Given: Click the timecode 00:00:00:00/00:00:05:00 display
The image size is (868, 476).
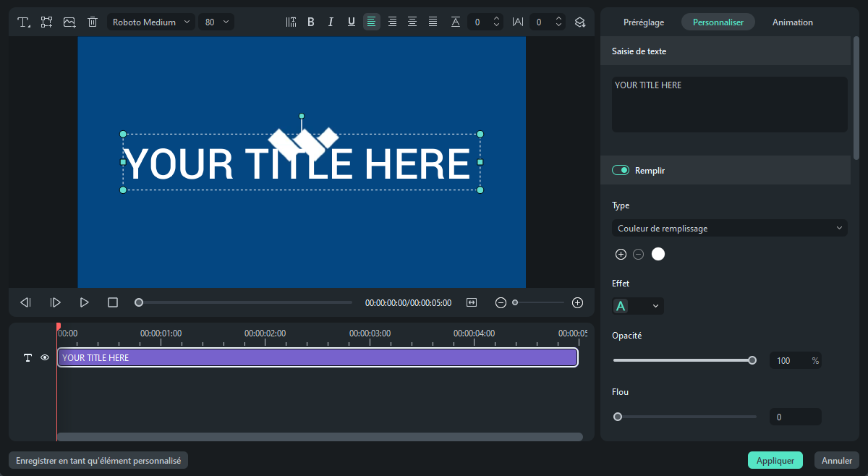Looking at the screenshot, I should (x=408, y=303).
